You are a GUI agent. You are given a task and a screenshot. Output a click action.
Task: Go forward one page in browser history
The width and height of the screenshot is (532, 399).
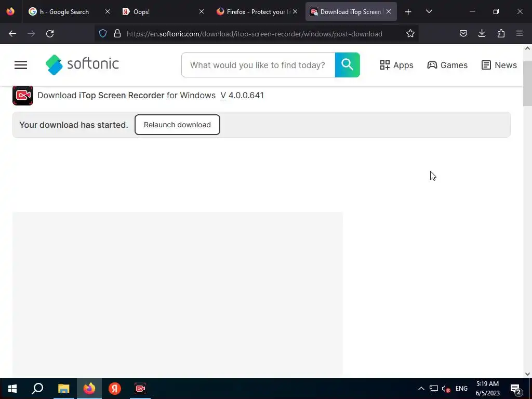click(31, 34)
